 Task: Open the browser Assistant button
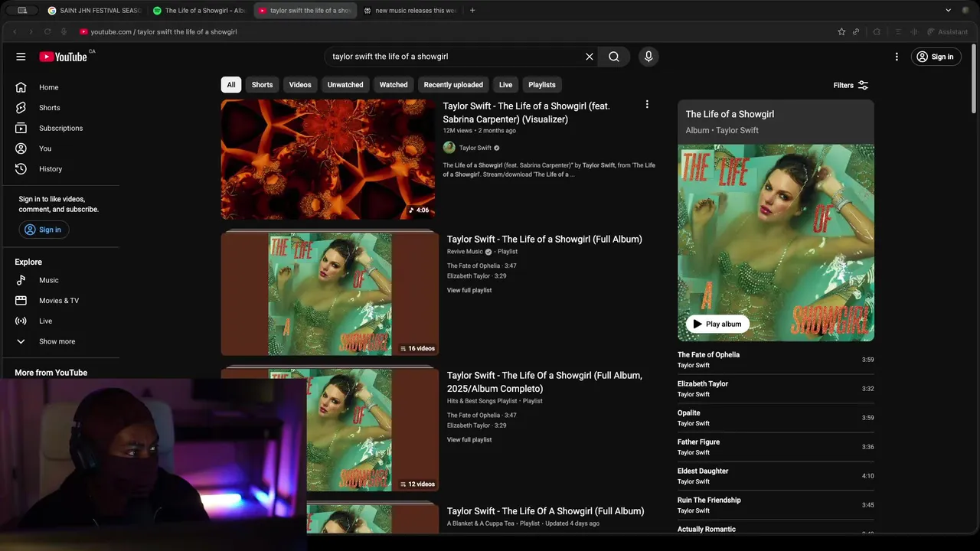coord(947,31)
